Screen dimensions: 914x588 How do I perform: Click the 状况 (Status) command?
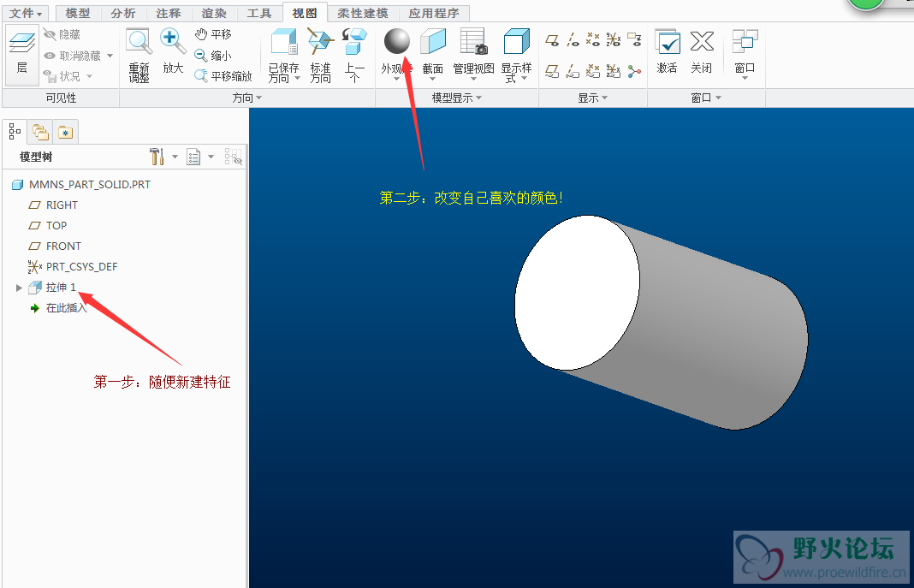click(62, 76)
